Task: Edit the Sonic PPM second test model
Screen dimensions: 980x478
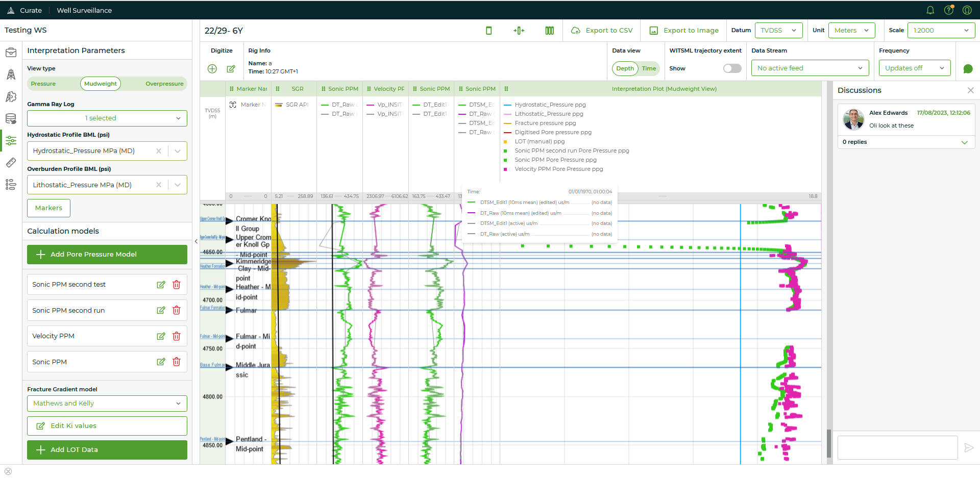Action: point(161,285)
